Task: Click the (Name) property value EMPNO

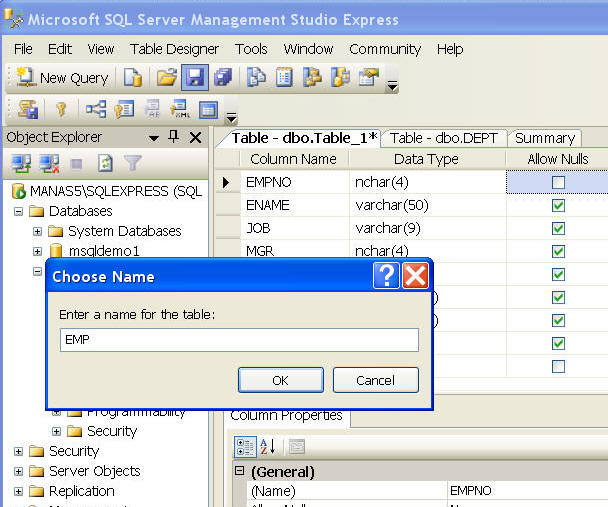Action: [527, 491]
